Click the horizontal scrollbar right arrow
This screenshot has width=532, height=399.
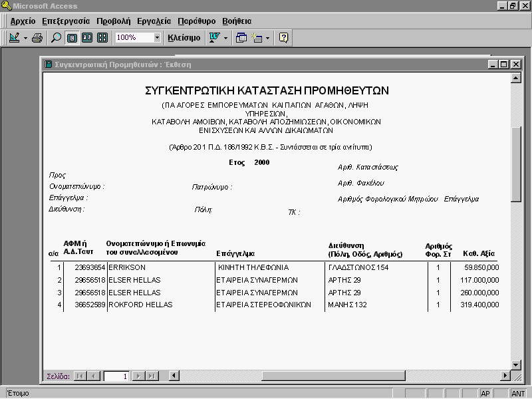pyautogui.click(x=505, y=376)
